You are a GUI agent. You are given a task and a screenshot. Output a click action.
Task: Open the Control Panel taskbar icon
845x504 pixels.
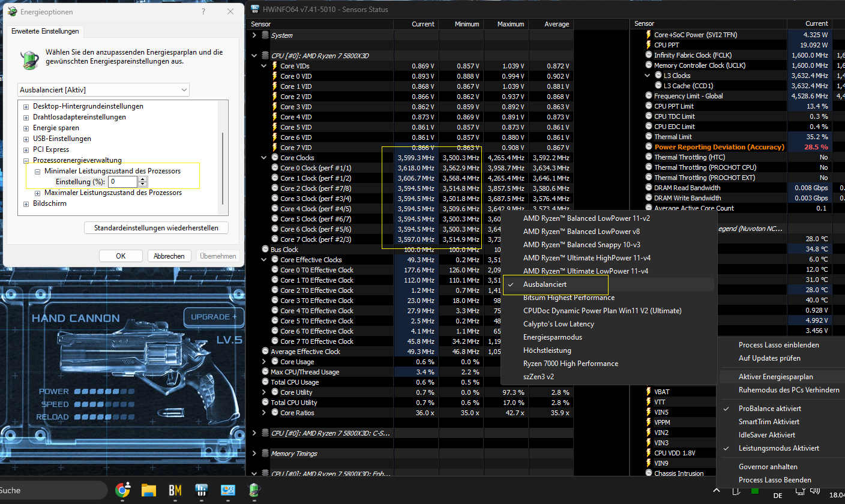click(227, 490)
